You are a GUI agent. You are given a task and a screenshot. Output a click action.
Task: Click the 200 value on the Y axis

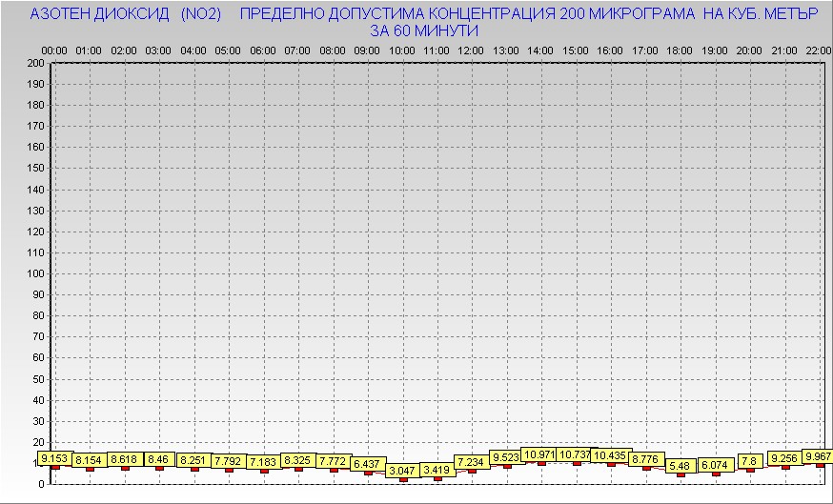coord(36,63)
